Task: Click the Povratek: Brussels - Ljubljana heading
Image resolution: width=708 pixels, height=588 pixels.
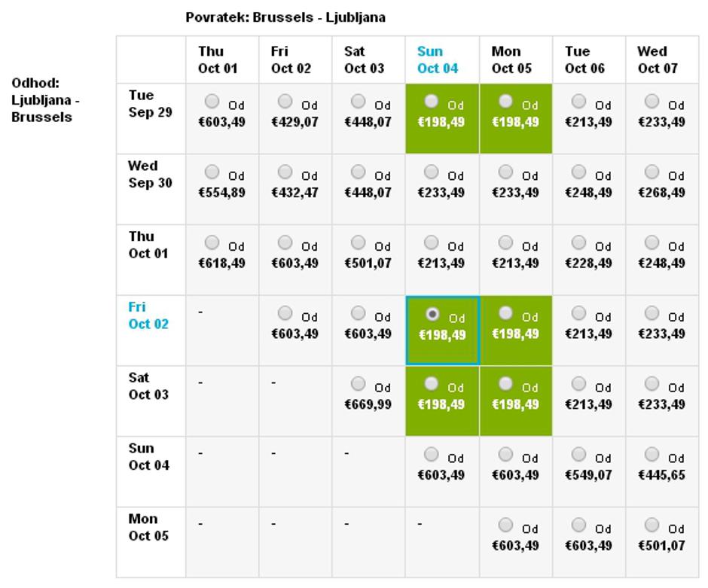Action: point(285,17)
